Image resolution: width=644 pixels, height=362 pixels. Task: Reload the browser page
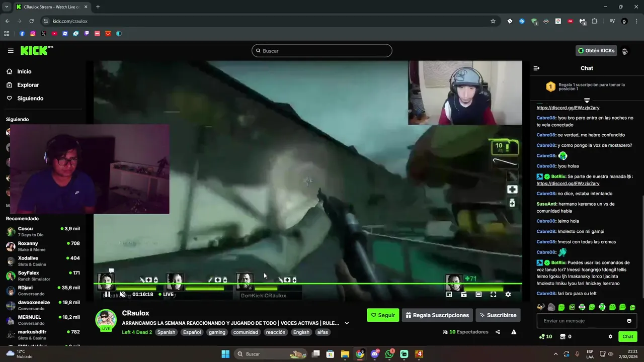31,21
